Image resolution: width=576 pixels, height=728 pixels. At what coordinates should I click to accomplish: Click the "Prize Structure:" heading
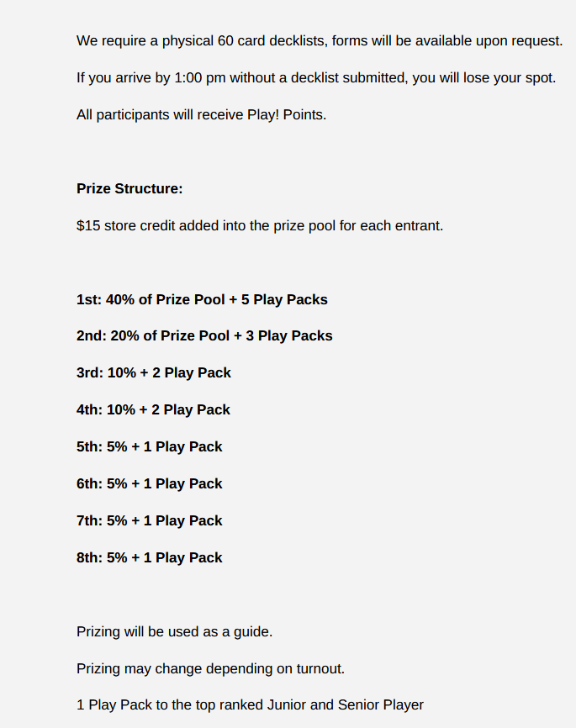click(129, 188)
